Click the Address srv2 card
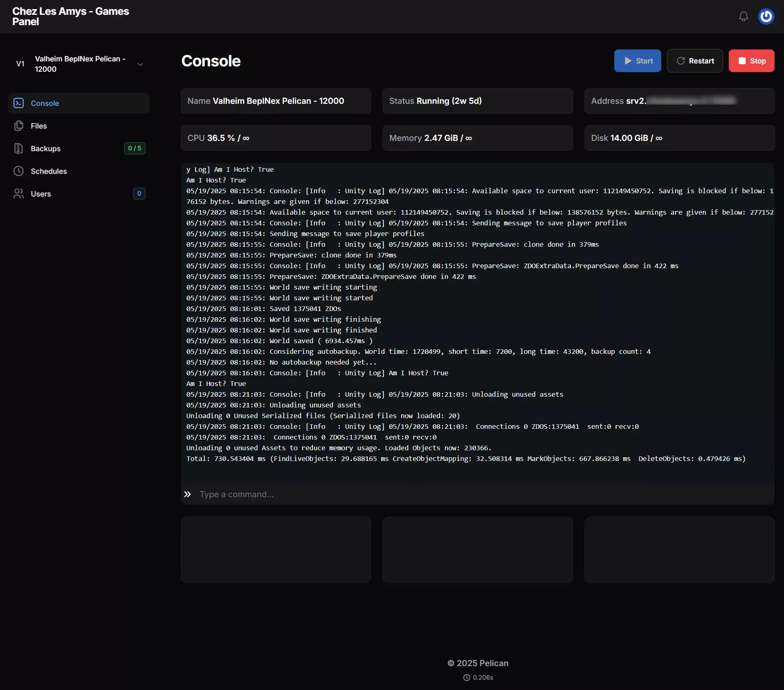784x690 pixels. (679, 101)
